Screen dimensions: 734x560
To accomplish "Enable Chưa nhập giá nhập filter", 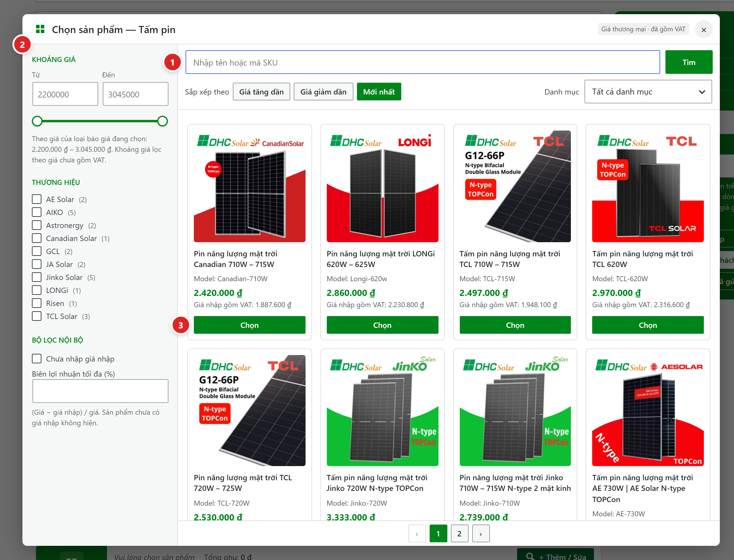I will [x=37, y=359].
